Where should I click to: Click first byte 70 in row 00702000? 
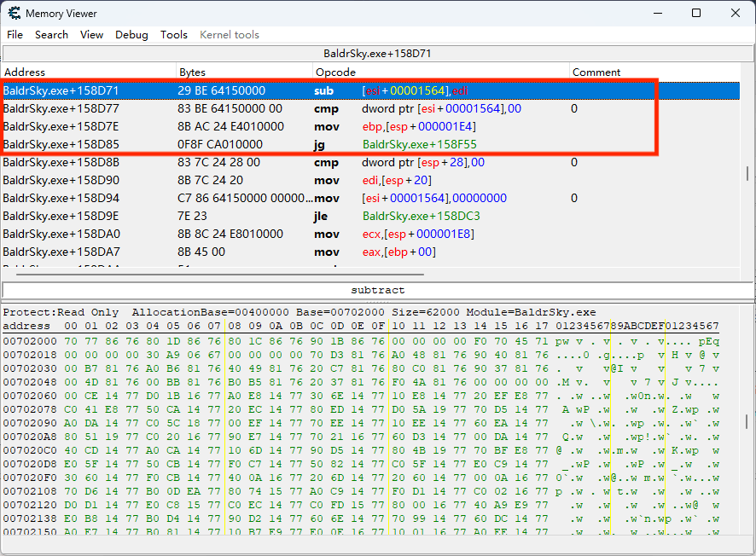[x=70, y=341]
